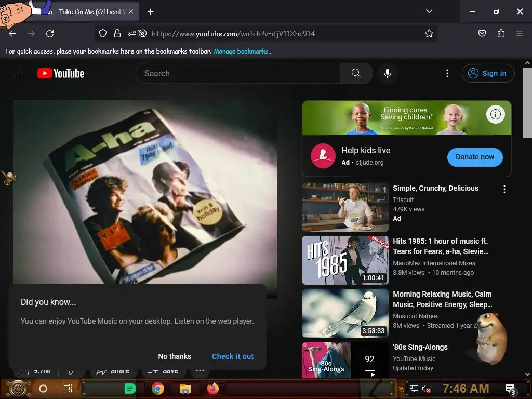Open File Explorer from the taskbar
The width and height of the screenshot is (532, 399).
click(185, 389)
